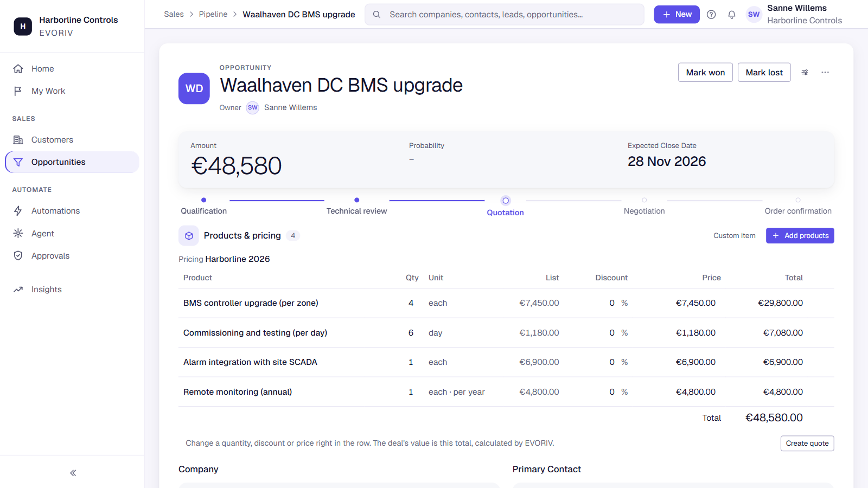Select the Technical review stage
The image size is (868, 488).
(356, 207)
